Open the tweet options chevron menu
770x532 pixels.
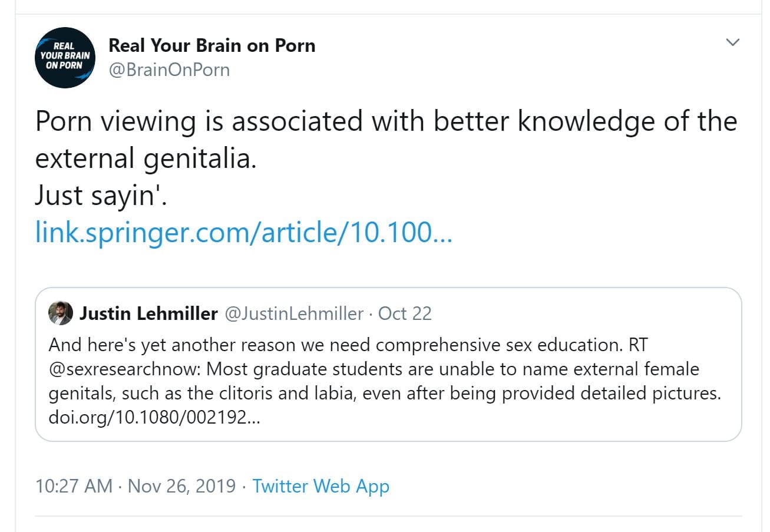[x=732, y=42]
